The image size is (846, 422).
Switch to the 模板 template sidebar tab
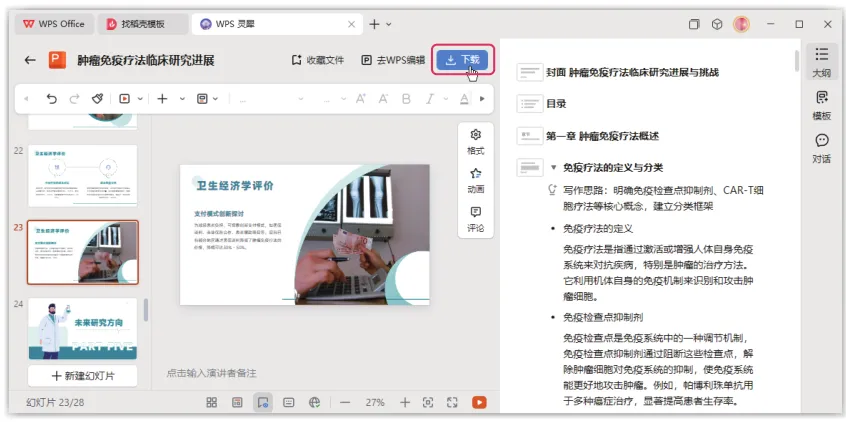tap(821, 106)
